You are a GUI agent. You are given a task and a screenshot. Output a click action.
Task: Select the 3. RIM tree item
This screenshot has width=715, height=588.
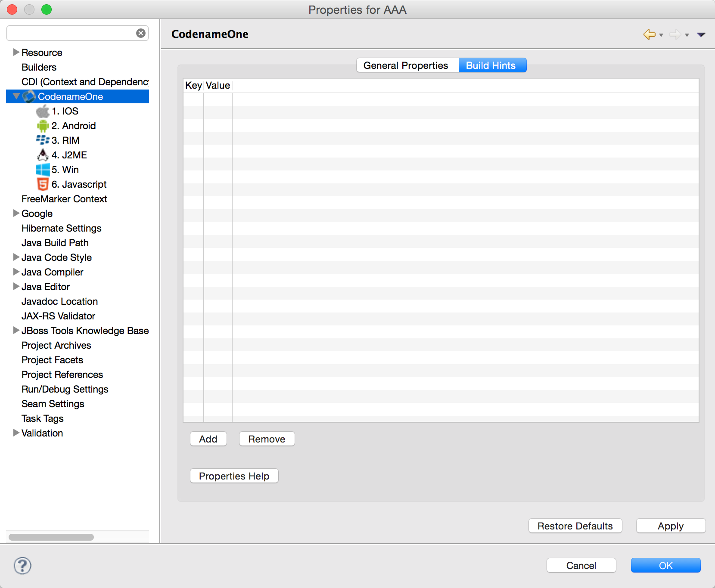[x=65, y=140]
